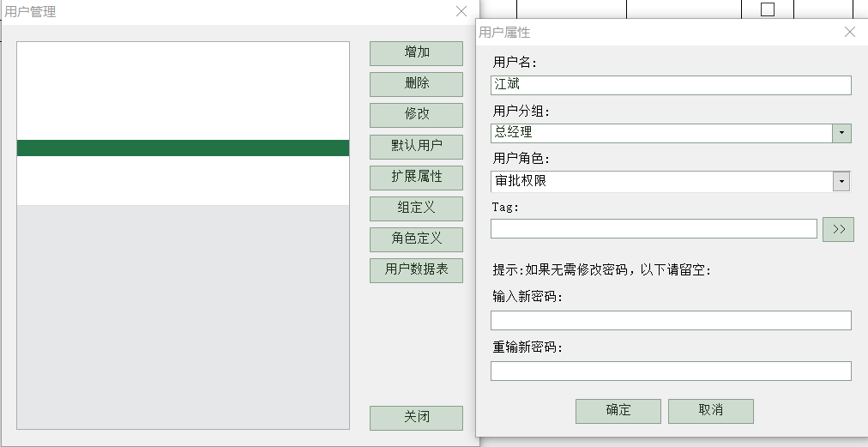The height and width of the screenshot is (447, 868).
Task: Click the 增加 button
Action: (416, 53)
